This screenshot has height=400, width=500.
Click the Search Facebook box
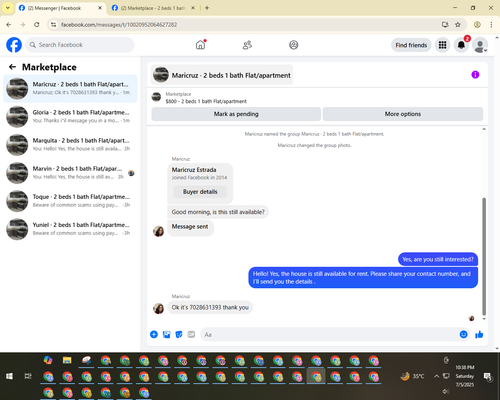tap(80, 45)
